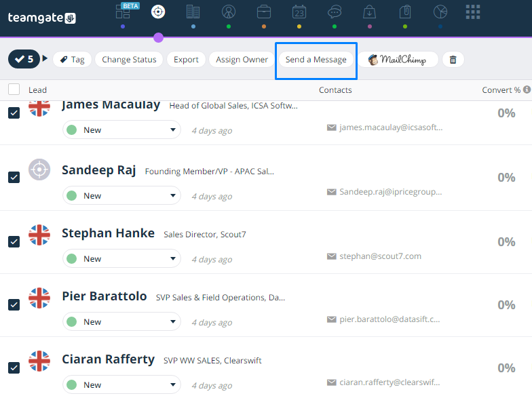Open the Teamgate logo home link
Image resolution: width=532 pixels, height=398 pixels.
[x=42, y=18]
